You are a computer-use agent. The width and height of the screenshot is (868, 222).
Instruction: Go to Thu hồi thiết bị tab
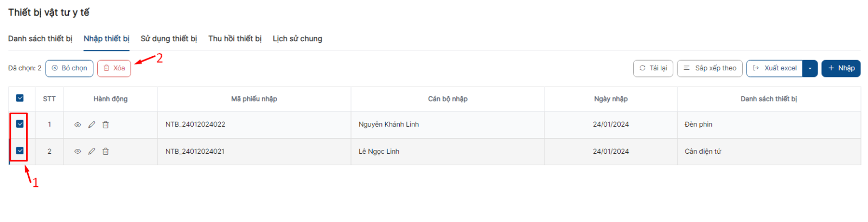click(235, 38)
